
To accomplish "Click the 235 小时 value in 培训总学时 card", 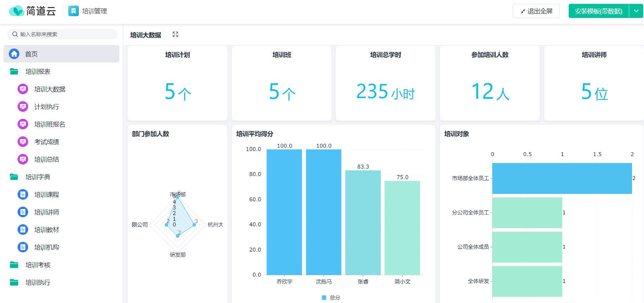I will pyautogui.click(x=386, y=92).
